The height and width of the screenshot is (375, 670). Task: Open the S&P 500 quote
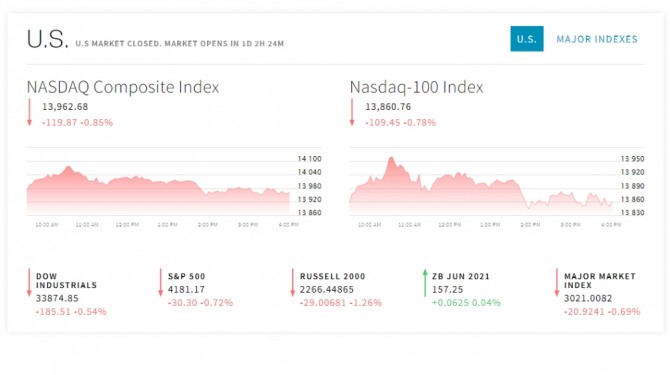pos(186,276)
